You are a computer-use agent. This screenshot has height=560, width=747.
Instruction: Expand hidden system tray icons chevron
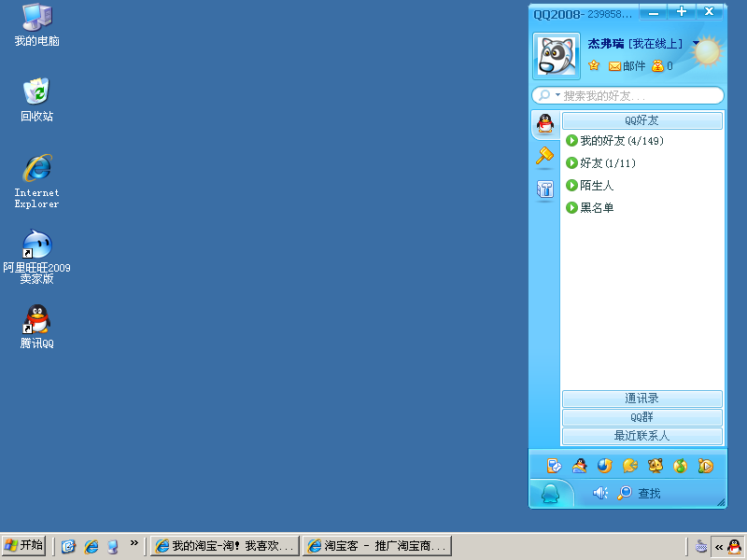719,547
